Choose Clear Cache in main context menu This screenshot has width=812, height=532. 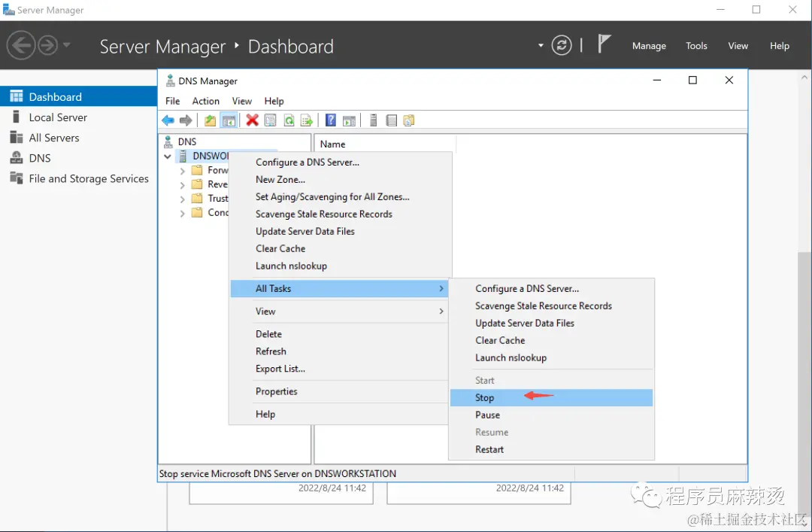pos(341,248)
